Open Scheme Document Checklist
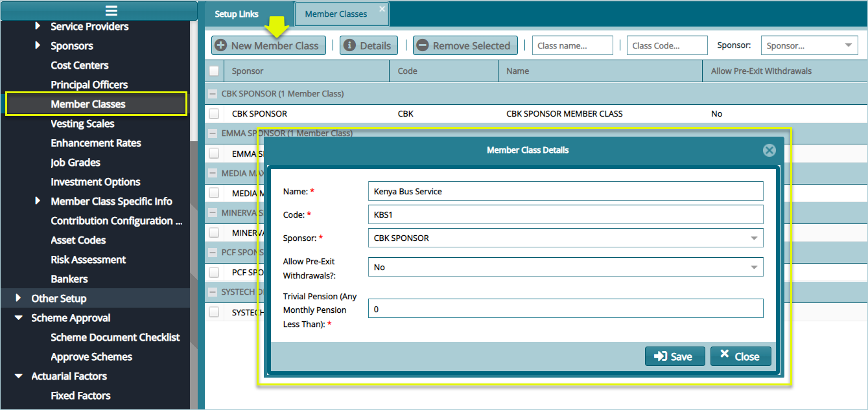This screenshot has height=410, width=868. tap(115, 337)
